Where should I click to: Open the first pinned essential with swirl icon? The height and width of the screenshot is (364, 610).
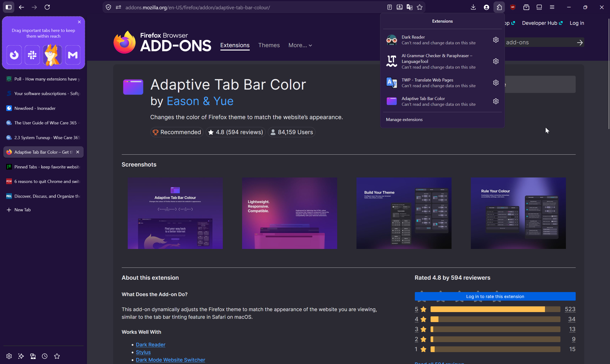(x=14, y=55)
